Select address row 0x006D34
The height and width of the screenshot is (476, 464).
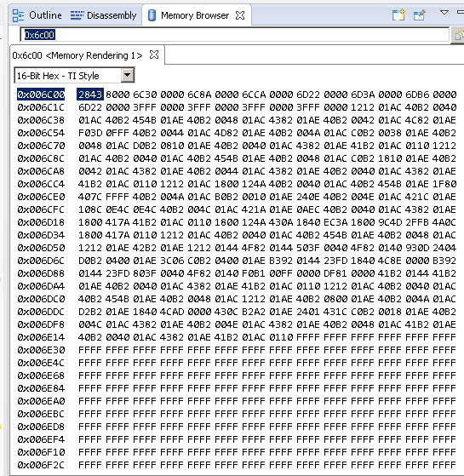[x=41, y=235]
